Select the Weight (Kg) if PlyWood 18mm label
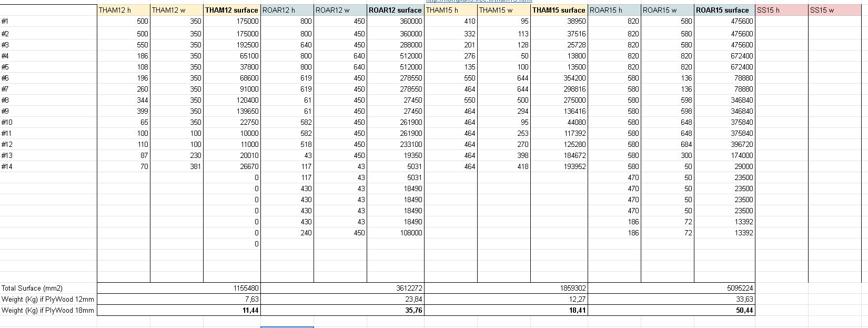Image resolution: width=868 pixels, height=328 pixels. click(x=48, y=310)
